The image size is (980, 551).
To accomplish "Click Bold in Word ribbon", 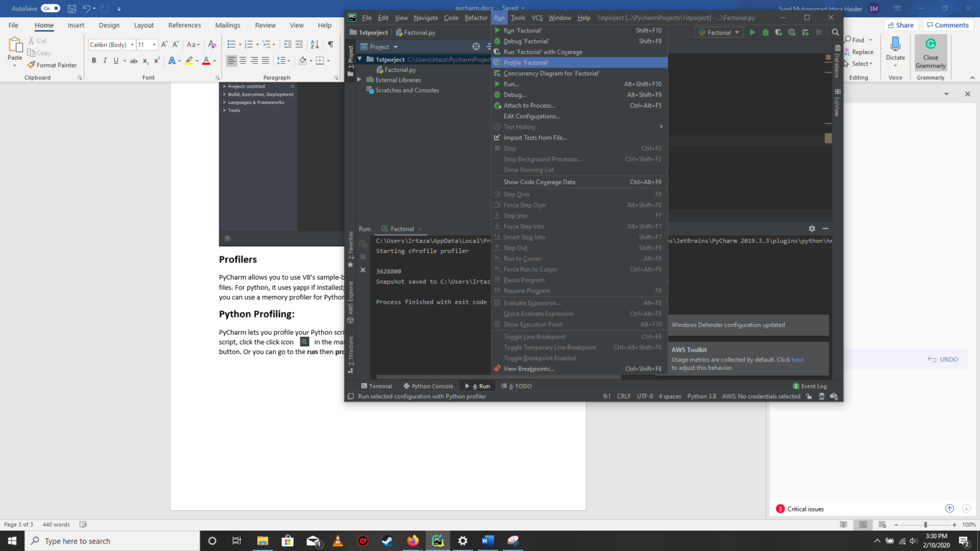I will coord(94,61).
